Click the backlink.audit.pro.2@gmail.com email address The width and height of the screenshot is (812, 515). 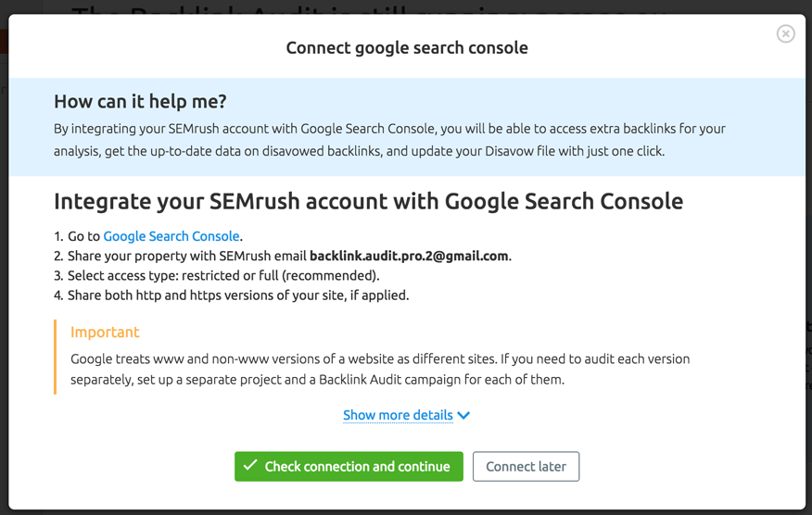409,256
